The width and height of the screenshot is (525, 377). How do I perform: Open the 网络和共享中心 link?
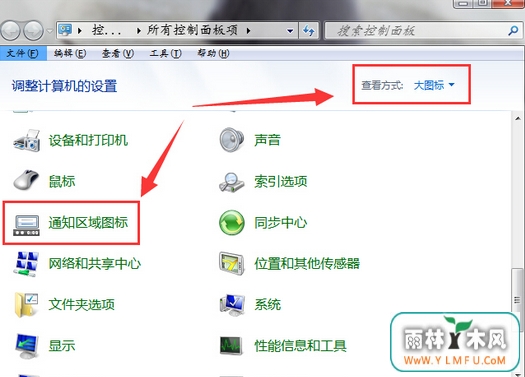[x=95, y=264]
